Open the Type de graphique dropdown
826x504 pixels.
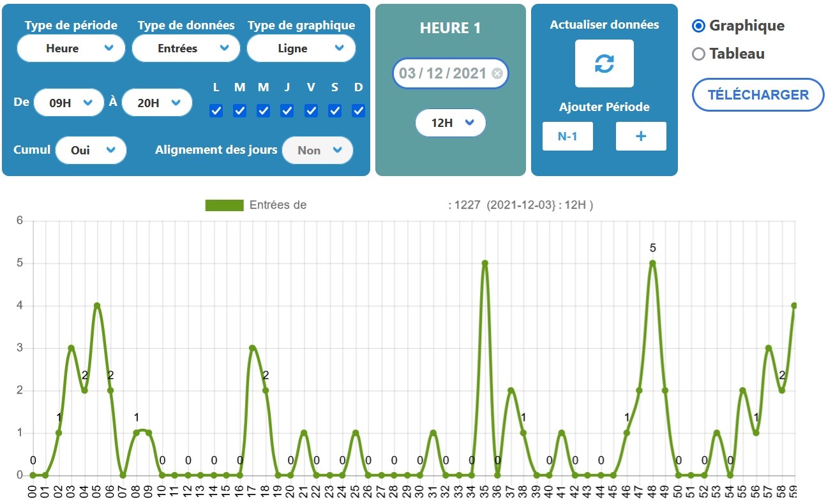(x=301, y=48)
